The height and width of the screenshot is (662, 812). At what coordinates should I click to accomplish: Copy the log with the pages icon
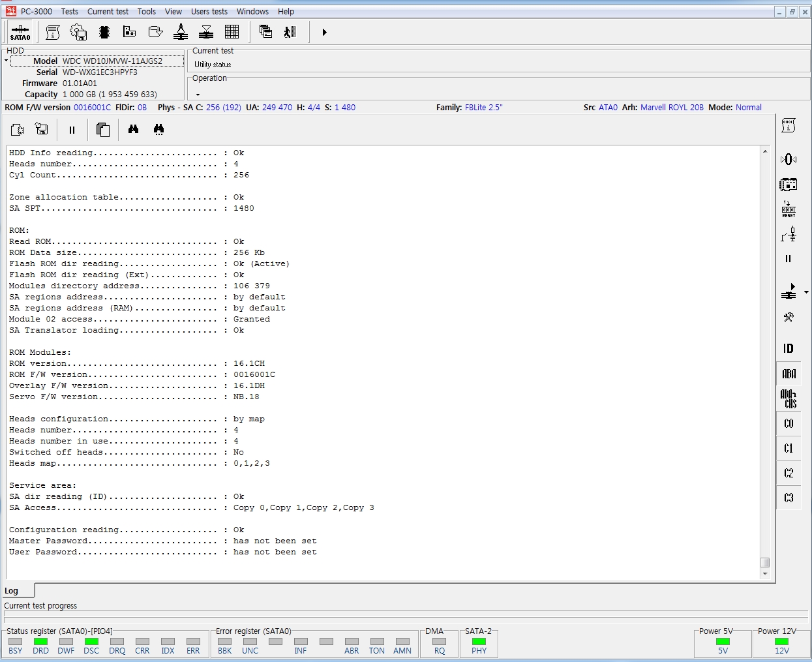[102, 129]
